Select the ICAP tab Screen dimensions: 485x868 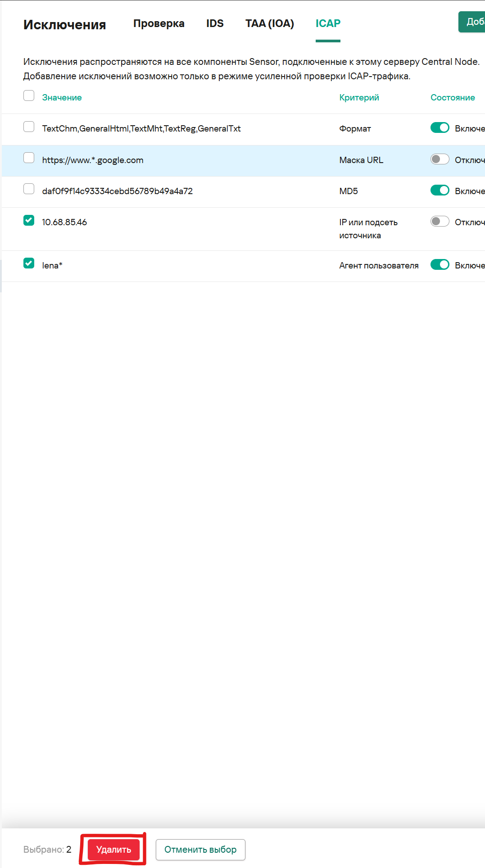coord(328,23)
